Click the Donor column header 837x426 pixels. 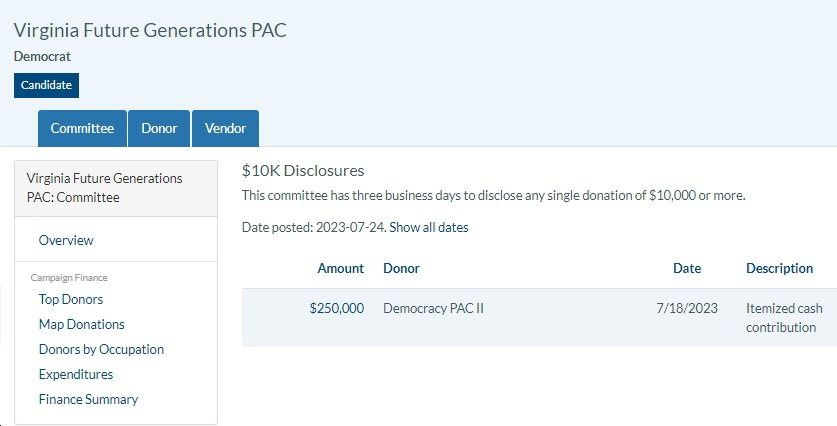[x=401, y=268]
